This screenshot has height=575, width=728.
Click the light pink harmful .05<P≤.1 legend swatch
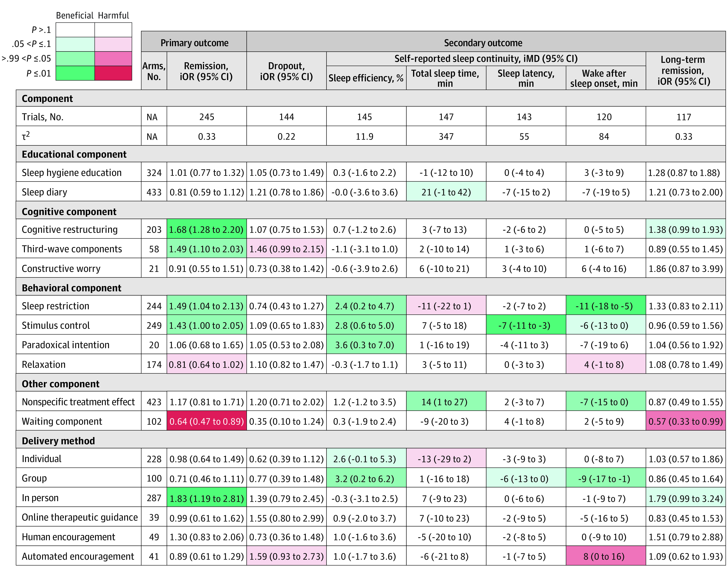[x=114, y=44]
